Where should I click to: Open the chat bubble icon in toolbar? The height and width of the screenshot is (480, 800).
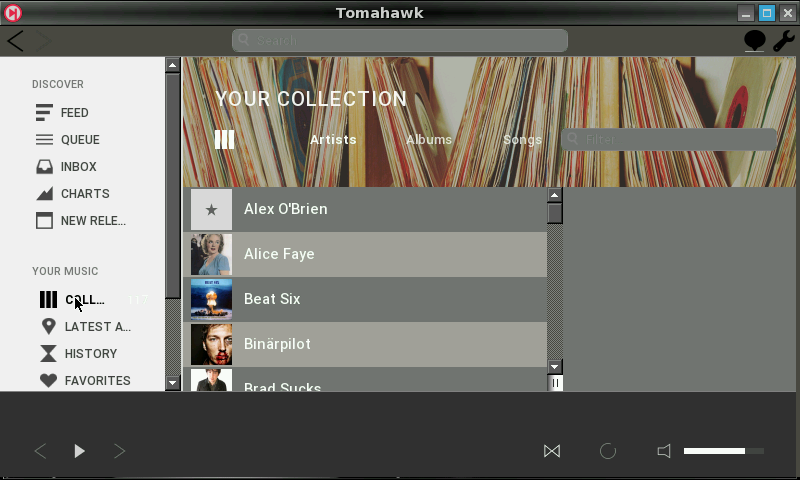point(755,41)
